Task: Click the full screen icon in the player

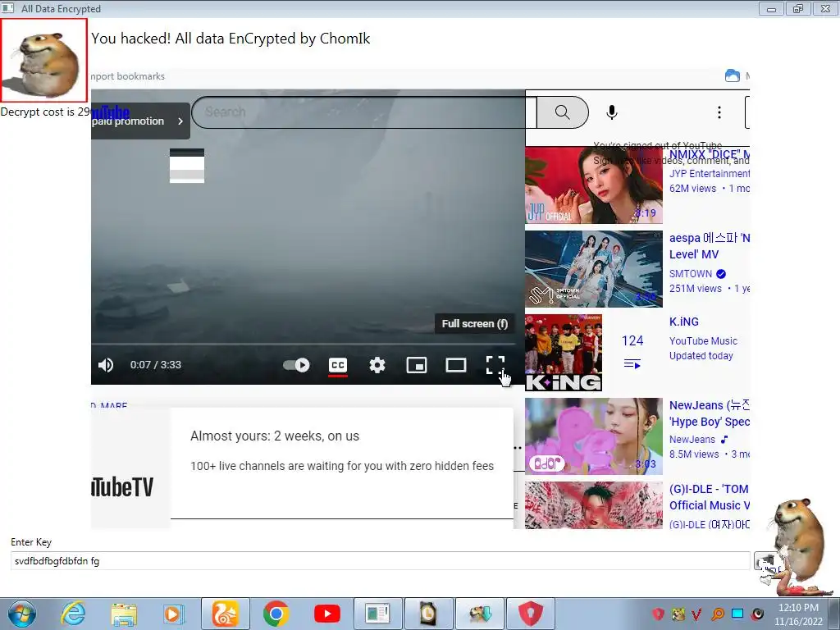Action: pos(495,365)
